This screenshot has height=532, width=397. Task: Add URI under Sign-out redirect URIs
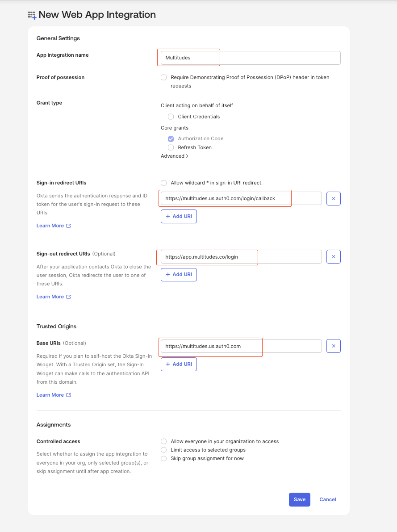[x=179, y=274]
